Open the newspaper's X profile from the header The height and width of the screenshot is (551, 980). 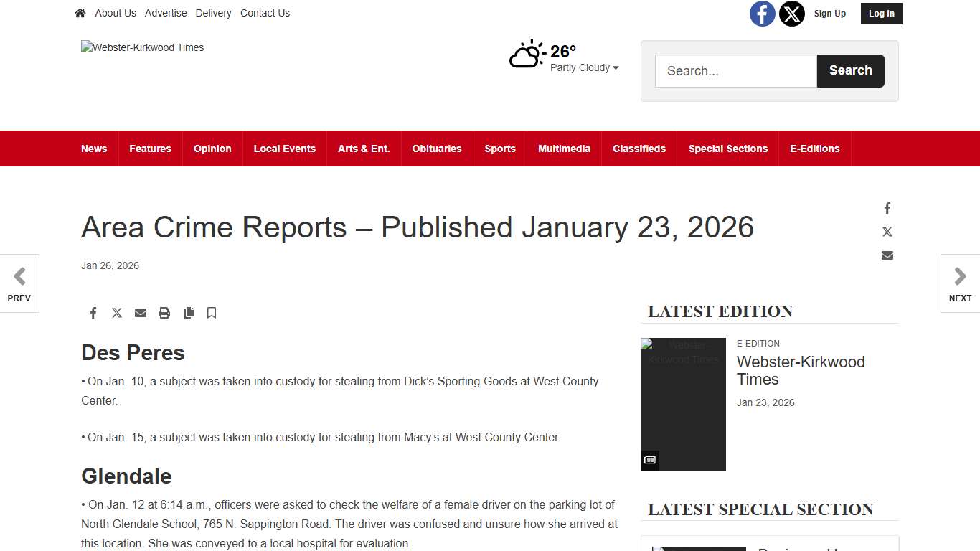791,13
